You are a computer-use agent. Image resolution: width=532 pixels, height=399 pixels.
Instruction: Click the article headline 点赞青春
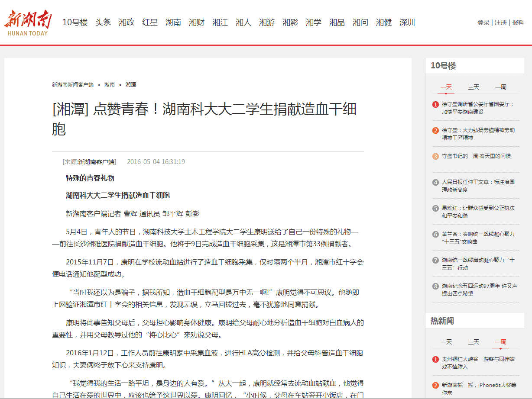pyautogui.click(x=204, y=119)
